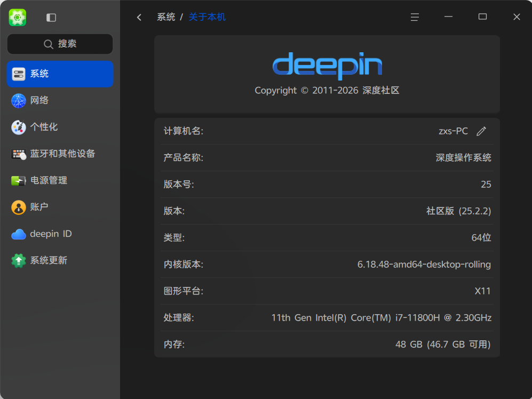Maximize the Control Center window
Screen dimensions: 532x399
pyautogui.click(x=482, y=17)
